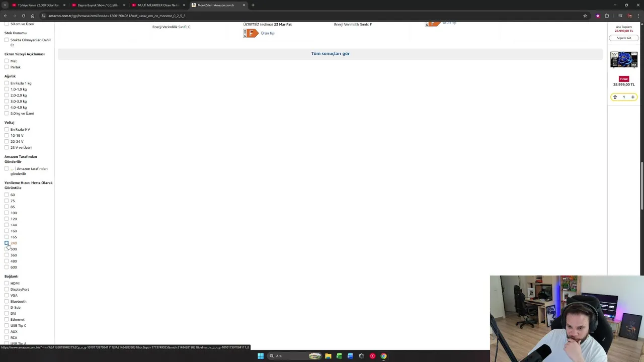Viewport: 644px width, 362px height.
Task: Close the Monitörler Amazon.com.tr tab
Action: [244, 5]
